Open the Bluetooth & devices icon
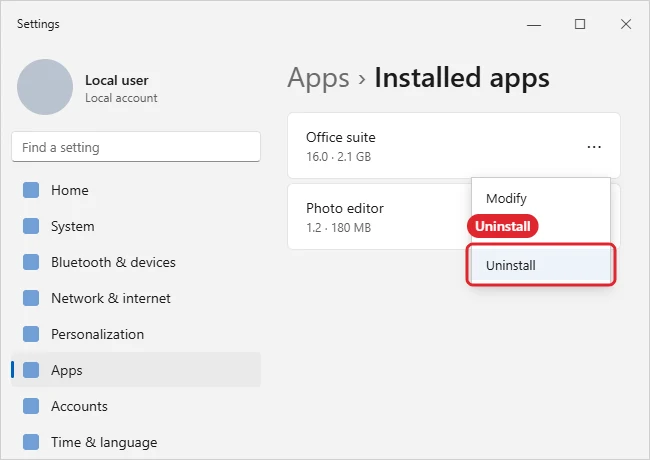The height and width of the screenshot is (460, 650). pos(31,262)
